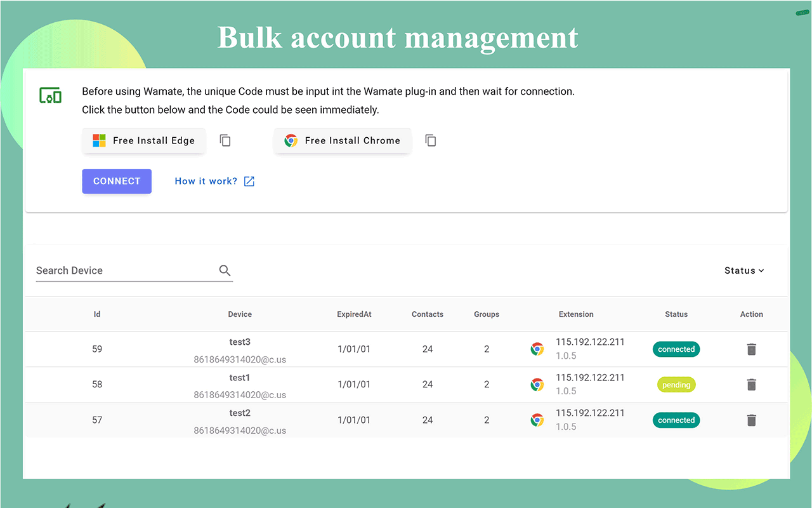Click the connected status badge for test3

pos(676,349)
